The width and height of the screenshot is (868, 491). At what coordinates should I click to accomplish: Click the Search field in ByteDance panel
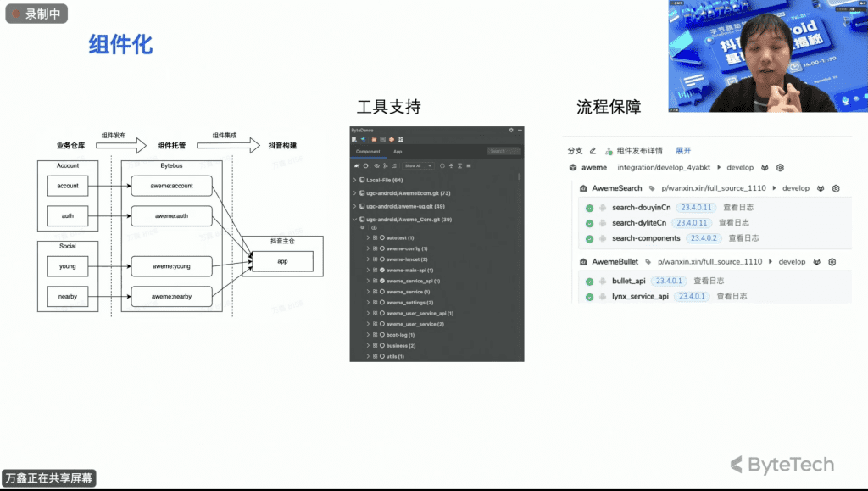coord(503,151)
